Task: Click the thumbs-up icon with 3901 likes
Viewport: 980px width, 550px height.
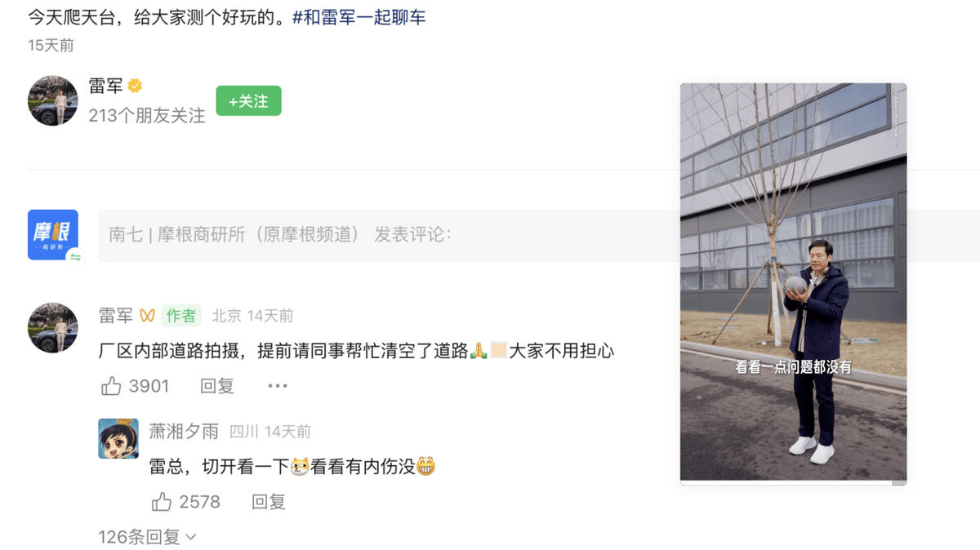Action: 111,386
